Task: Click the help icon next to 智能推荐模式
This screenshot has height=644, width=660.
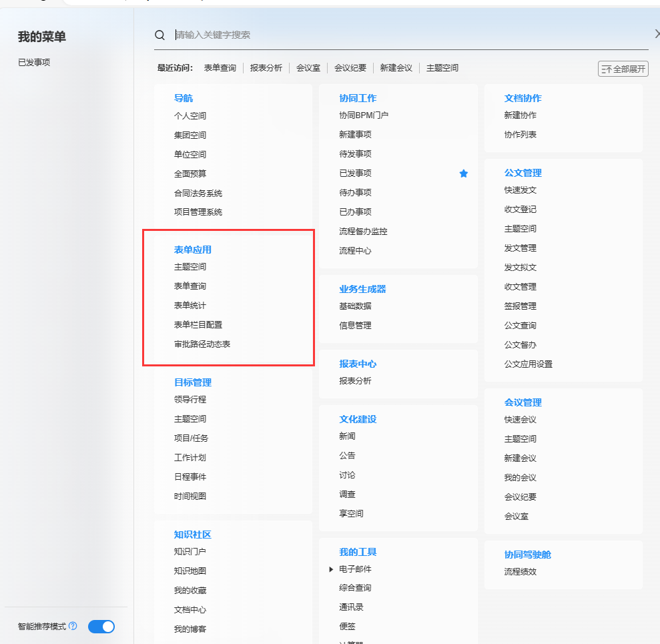Action: [x=73, y=626]
